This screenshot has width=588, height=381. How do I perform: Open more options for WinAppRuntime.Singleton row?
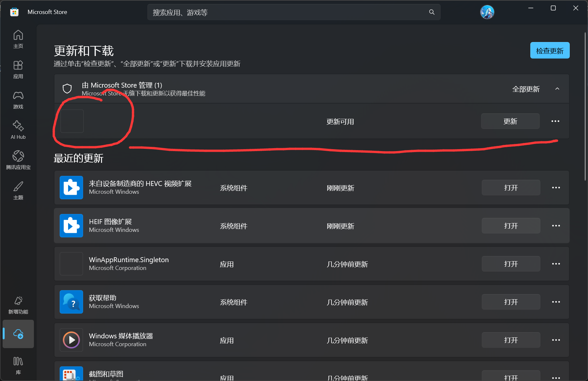click(556, 264)
